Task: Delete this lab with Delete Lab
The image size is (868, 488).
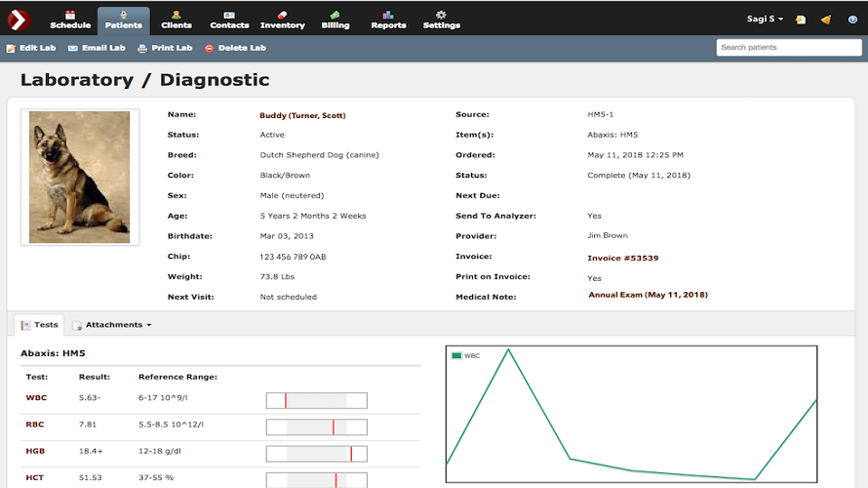Action: coord(235,48)
